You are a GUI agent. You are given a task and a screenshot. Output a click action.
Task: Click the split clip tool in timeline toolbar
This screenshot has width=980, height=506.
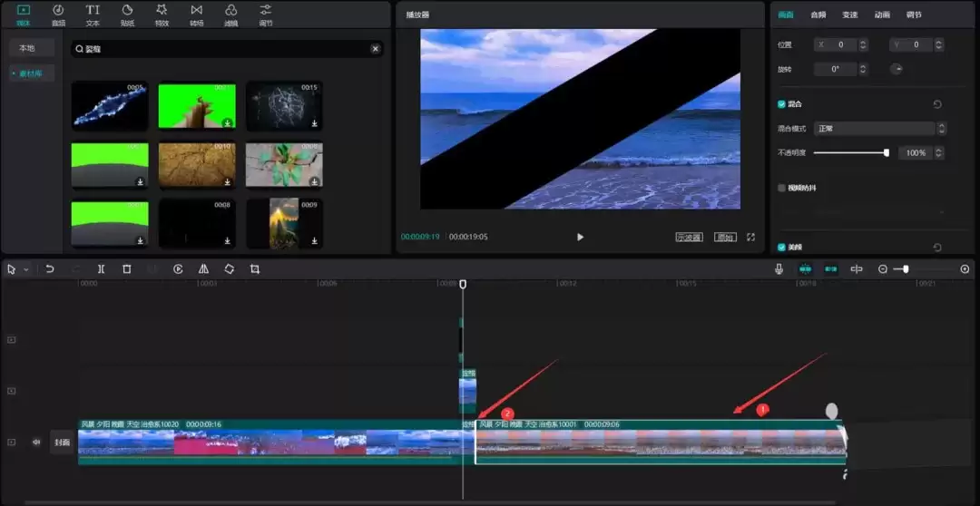pyautogui.click(x=101, y=269)
